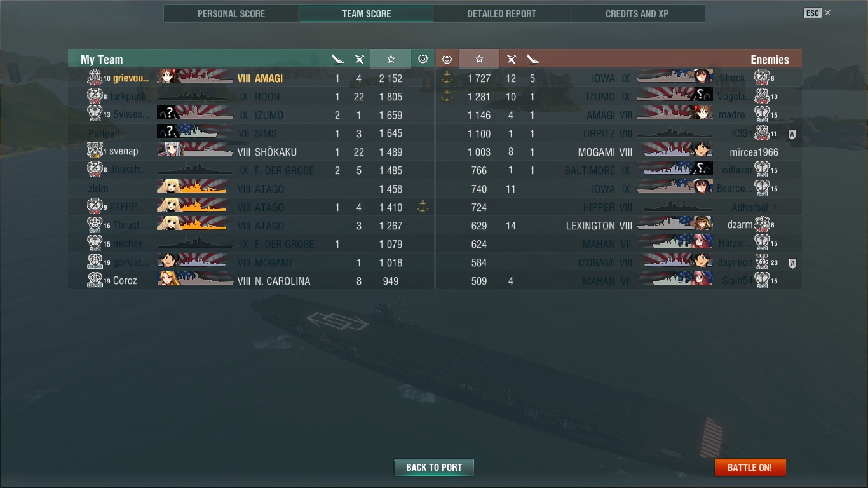The height and width of the screenshot is (488, 868).
Task: Sort Enemies by aircraft shot down icon
Action: 511,60
